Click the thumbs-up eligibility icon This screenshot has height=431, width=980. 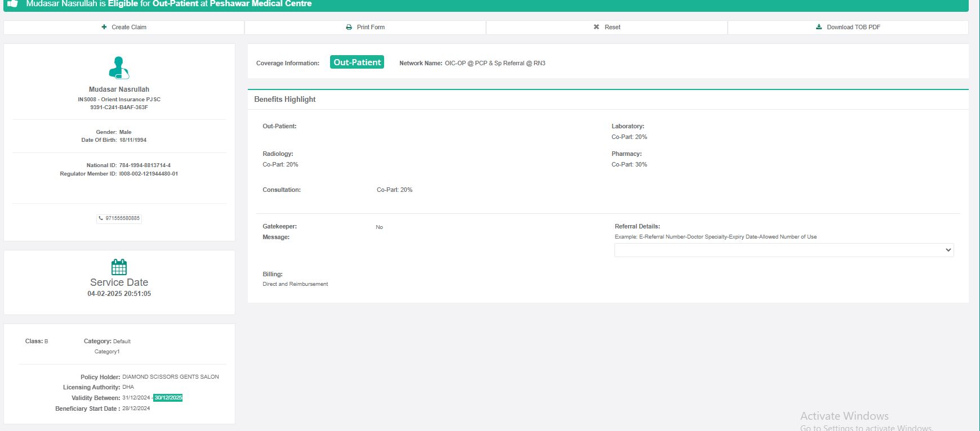(x=12, y=3)
